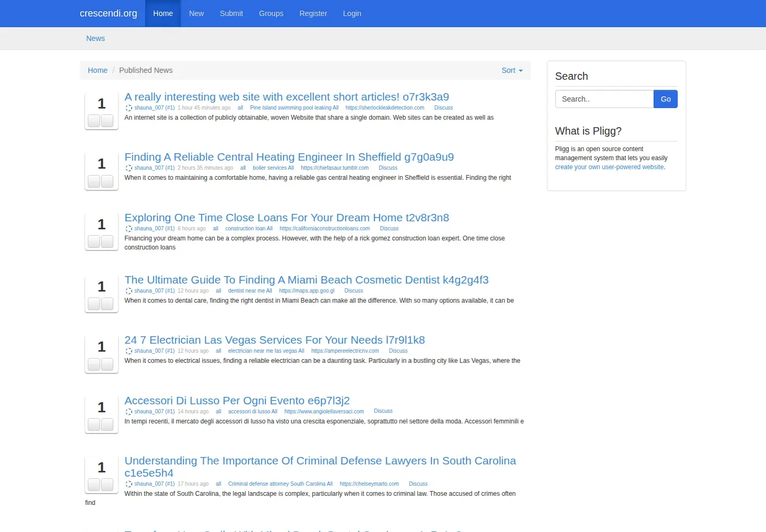Open the 'create your own user-powered website' link
The height and width of the screenshot is (532, 766).
point(610,167)
